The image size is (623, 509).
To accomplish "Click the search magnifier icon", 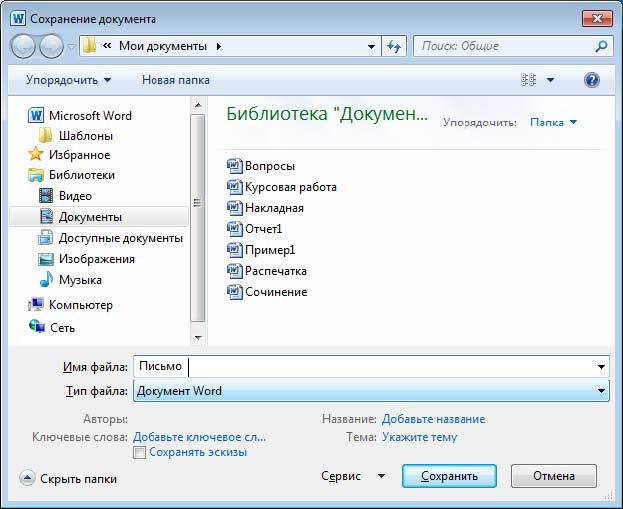I will (601, 46).
